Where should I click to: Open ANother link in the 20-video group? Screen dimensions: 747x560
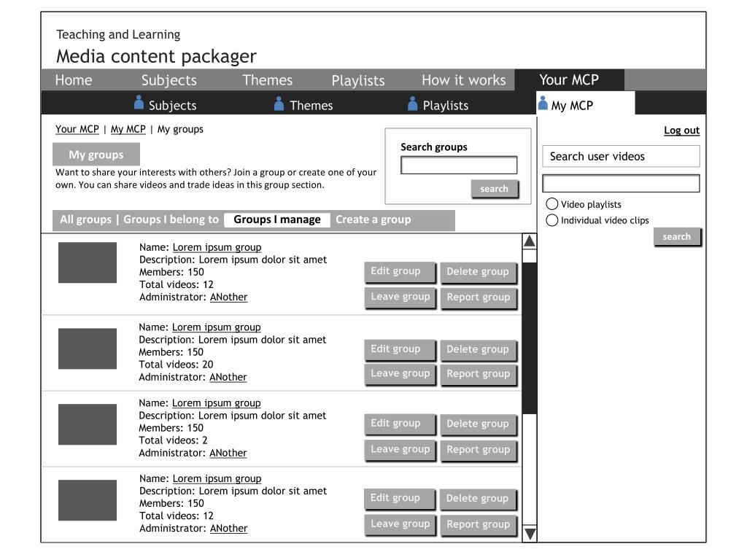[228, 377]
